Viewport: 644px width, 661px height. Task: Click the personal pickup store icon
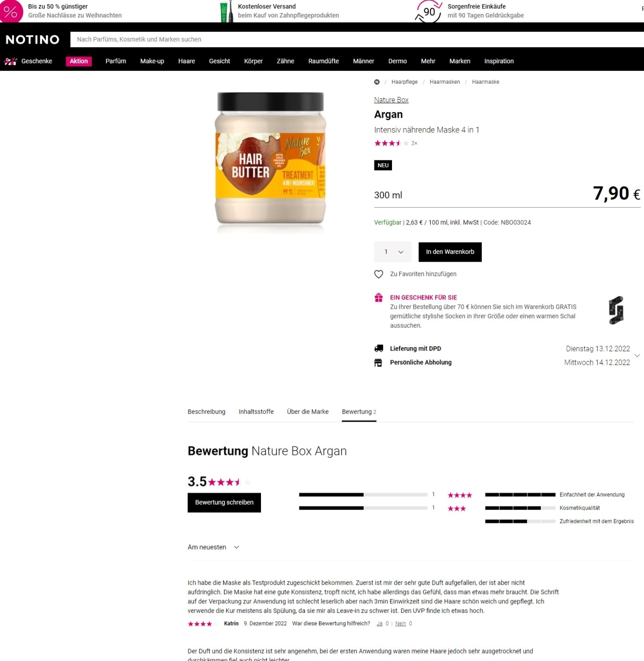[x=378, y=363]
